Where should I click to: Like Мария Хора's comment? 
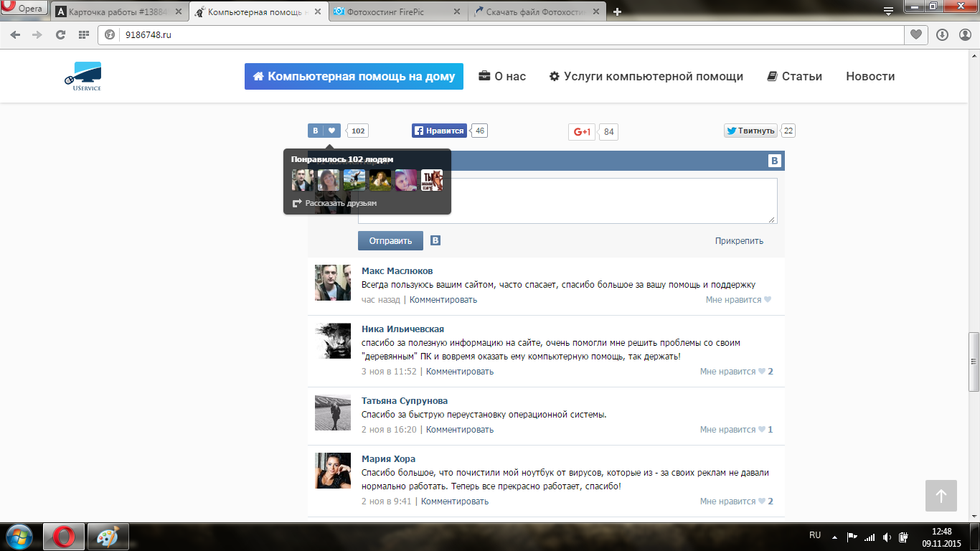tap(737, 501)
